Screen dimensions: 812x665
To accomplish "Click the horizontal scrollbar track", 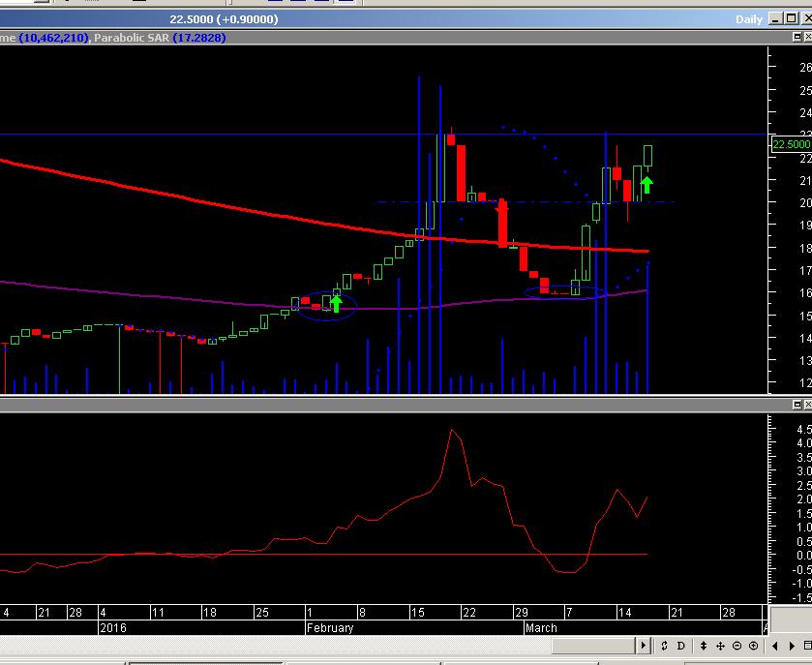I will coord(319,646).
